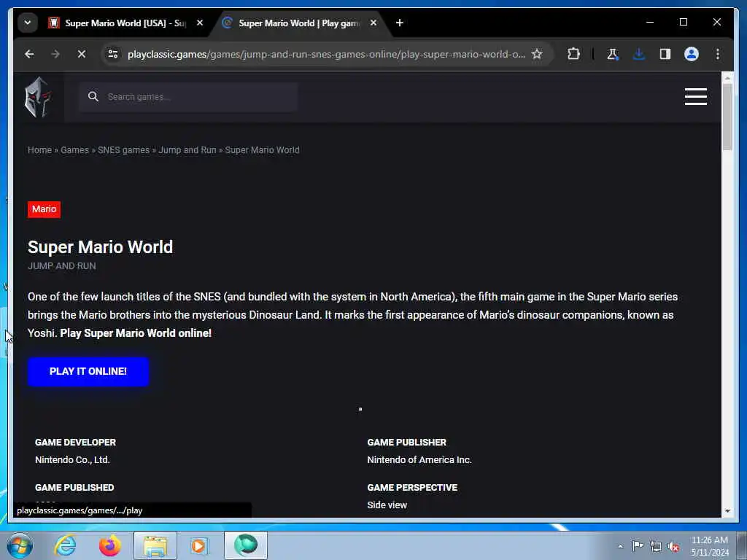Open the Windows Start menu
Image resolution: width=747 pixels, height=560 pixels.
(x=20, y=545)
